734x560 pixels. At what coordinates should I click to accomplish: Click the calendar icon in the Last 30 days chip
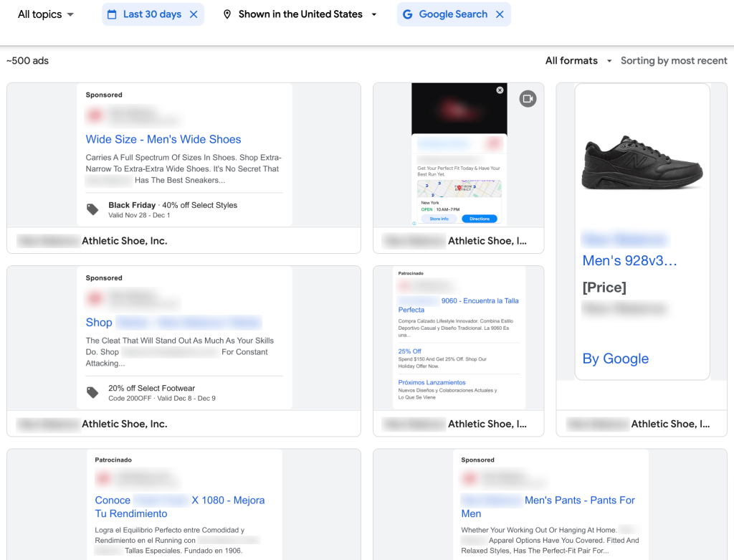[x=111, y=14]
